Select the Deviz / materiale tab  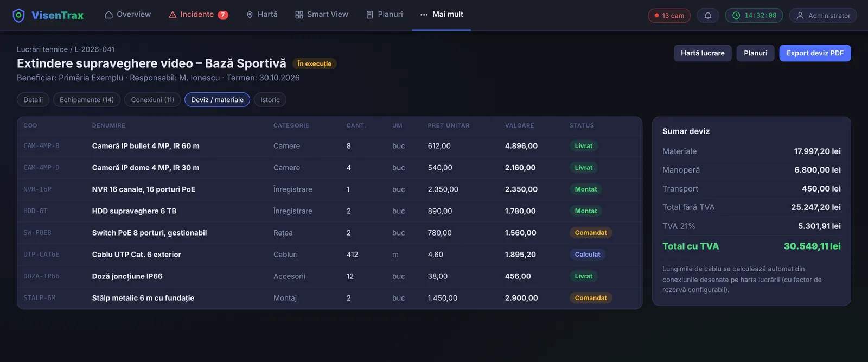click(217, 100)
